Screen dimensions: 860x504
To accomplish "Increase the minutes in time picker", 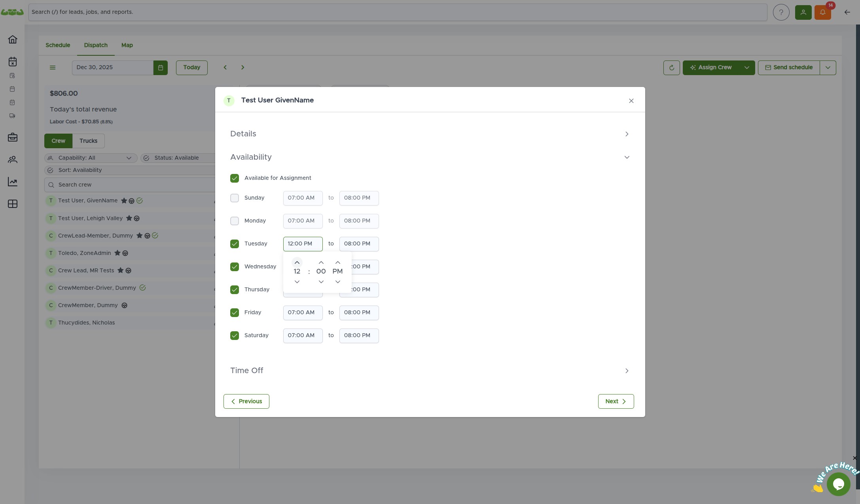I will 321,262.
